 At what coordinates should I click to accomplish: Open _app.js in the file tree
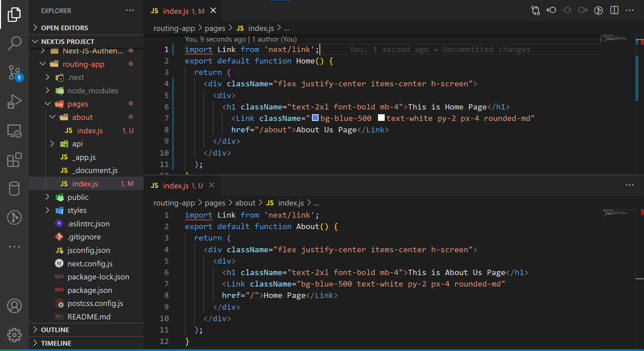pos(86,157)
